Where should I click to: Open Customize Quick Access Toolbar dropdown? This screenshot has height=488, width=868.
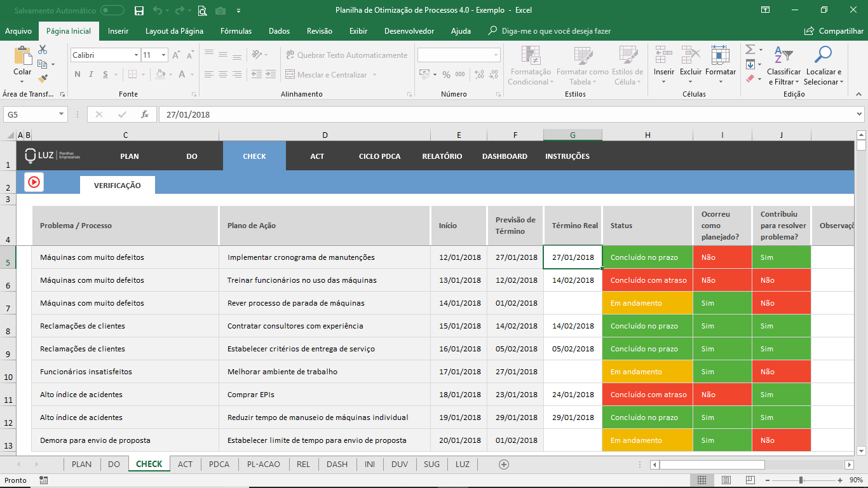click(x=238, y=11)
